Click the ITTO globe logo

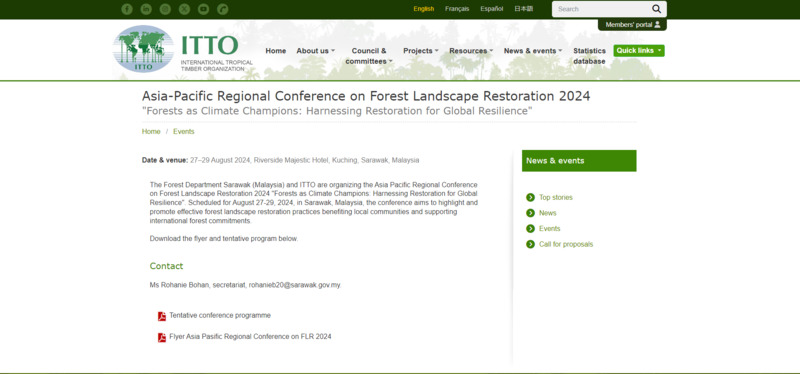click(143, 48)
